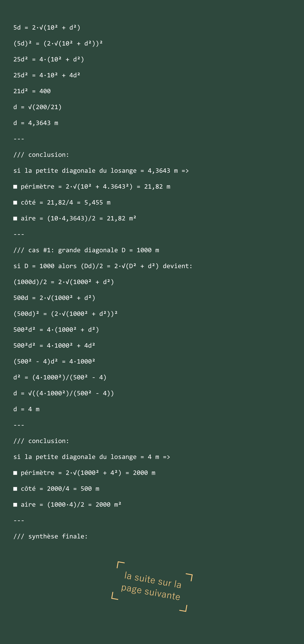Click the line 'd = √(200/21)'
This screenshot has height=644, width=304.
[x=37, y=107]
